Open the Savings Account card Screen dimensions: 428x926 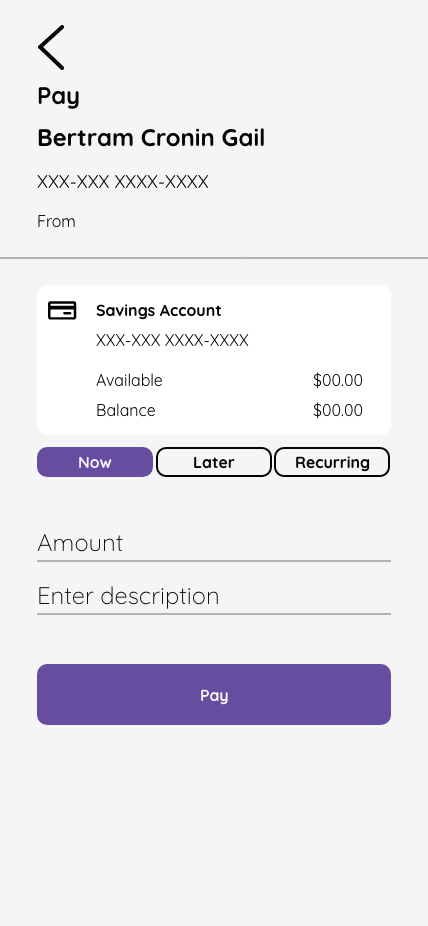[214, 360]
